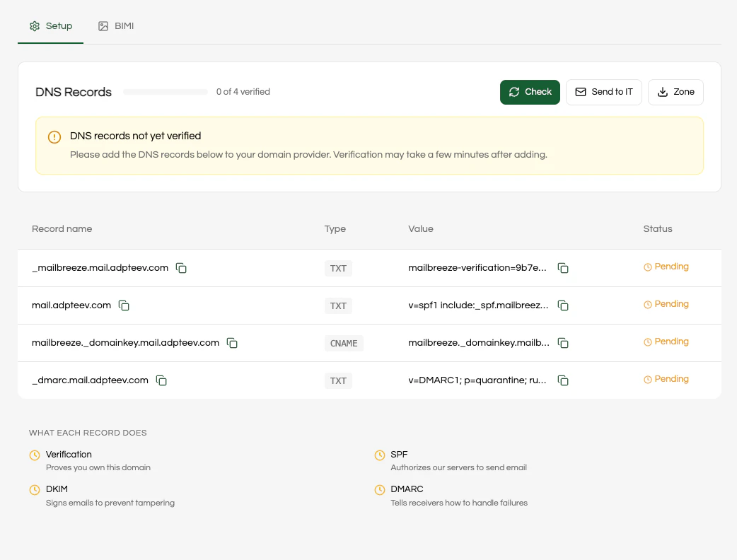
Task: Click the clock icon next to DMARC
Action: pos(380,489)
